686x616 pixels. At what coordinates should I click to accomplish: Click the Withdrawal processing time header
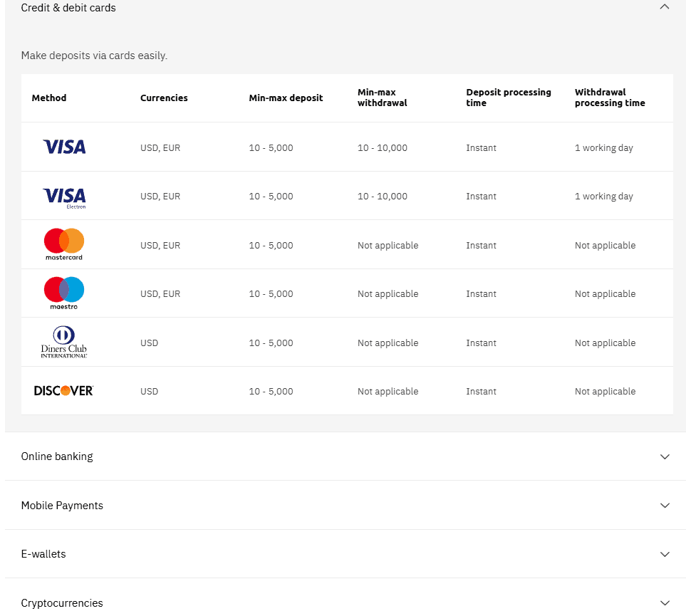click(610, 98)
